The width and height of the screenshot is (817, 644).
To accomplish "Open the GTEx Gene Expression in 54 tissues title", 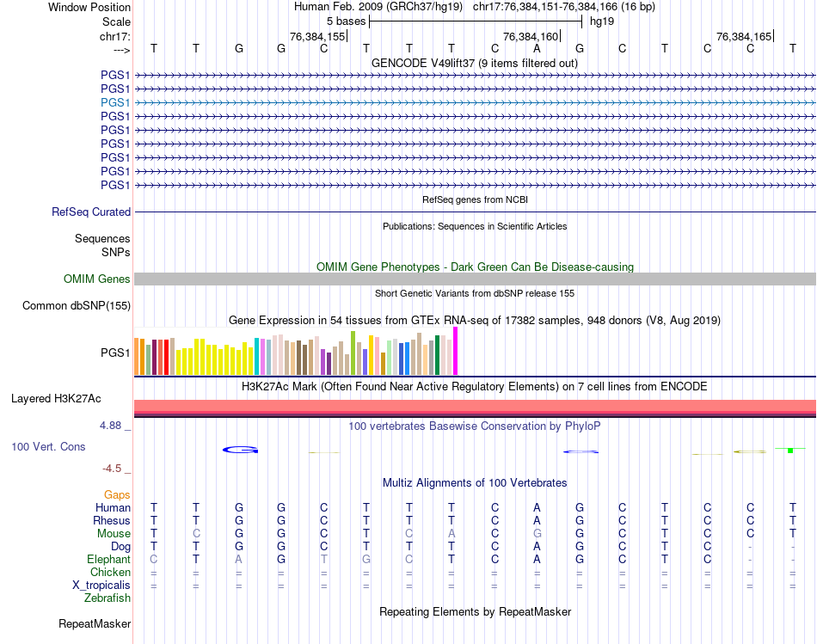I will [x=475, y=321].
